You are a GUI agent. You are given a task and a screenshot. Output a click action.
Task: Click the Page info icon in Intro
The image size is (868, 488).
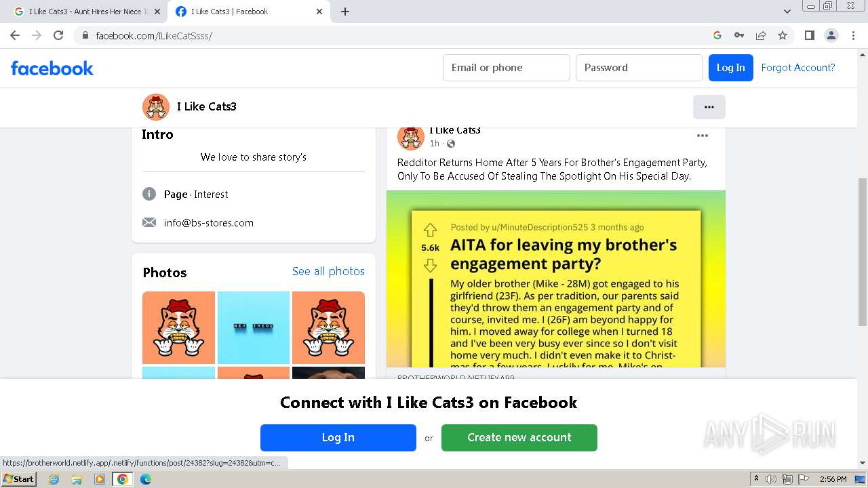point(149,194)
